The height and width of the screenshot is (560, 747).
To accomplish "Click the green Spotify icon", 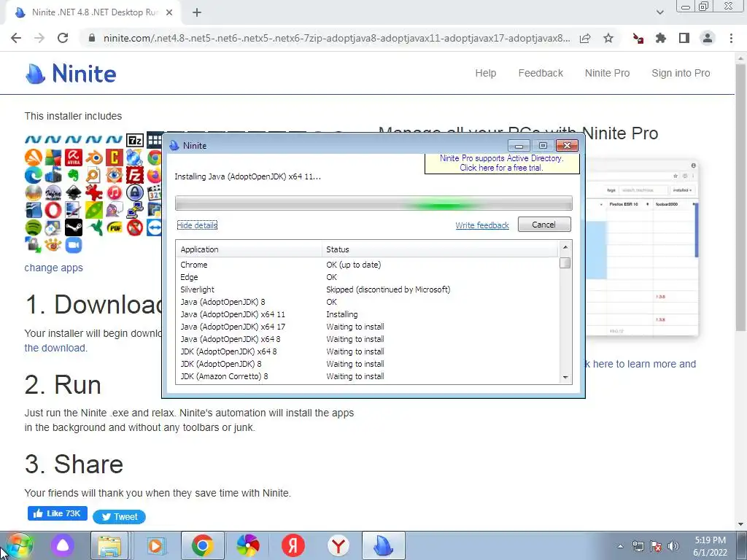I will tap(33, 227).
